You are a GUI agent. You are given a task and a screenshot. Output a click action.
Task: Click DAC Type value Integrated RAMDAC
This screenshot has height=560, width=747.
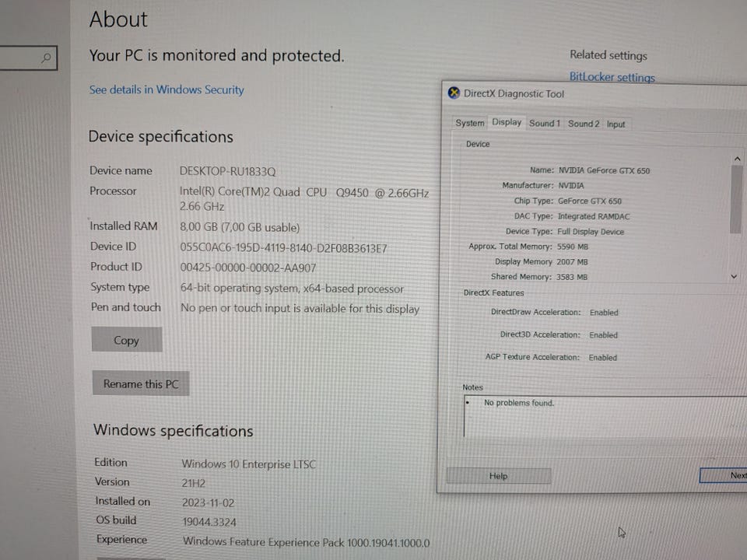click(x=594, y=216)
